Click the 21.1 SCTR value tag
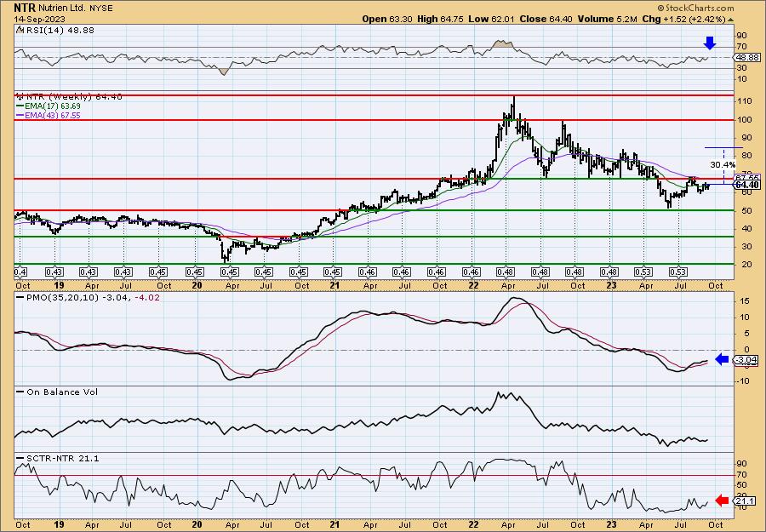 [x=743, y=501]
